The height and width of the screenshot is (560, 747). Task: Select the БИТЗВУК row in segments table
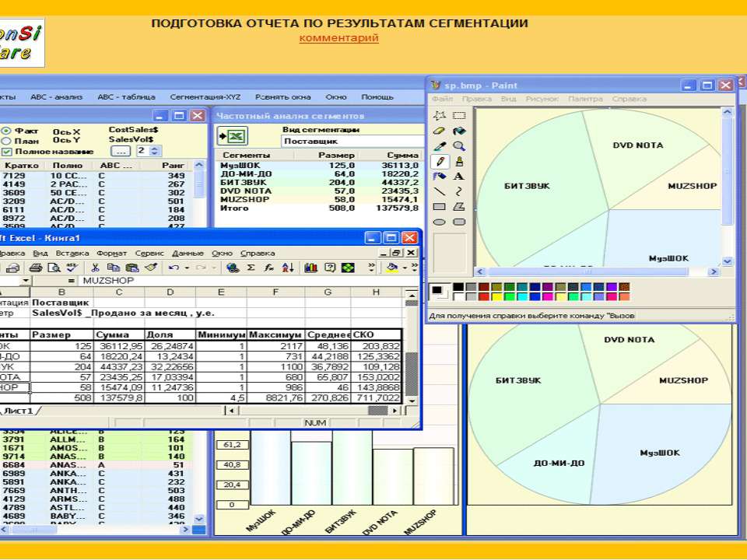click(319, 182)
